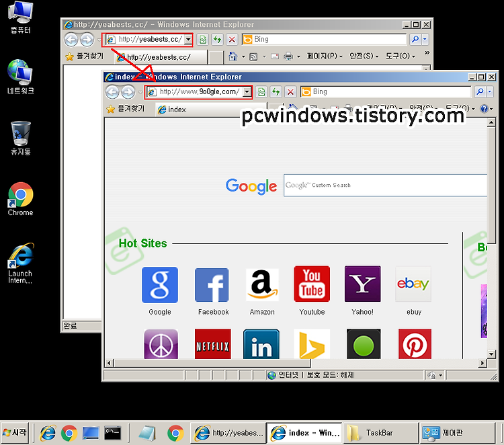Image resolution: width=504 pixels, height=445 pixels.
Task: Open new tab in yeabests.cc window
Action: pos(216,58)
